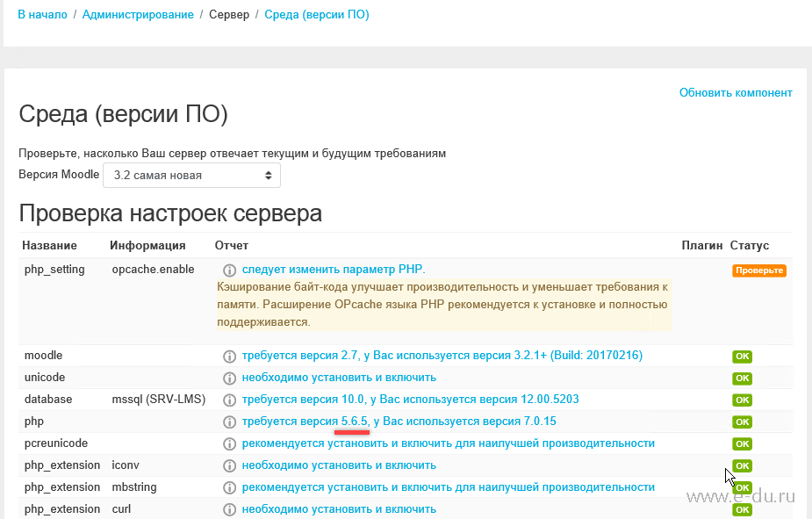Click info icon in the iconv extension row
The image size is (812, 519).
coord(230,466)
